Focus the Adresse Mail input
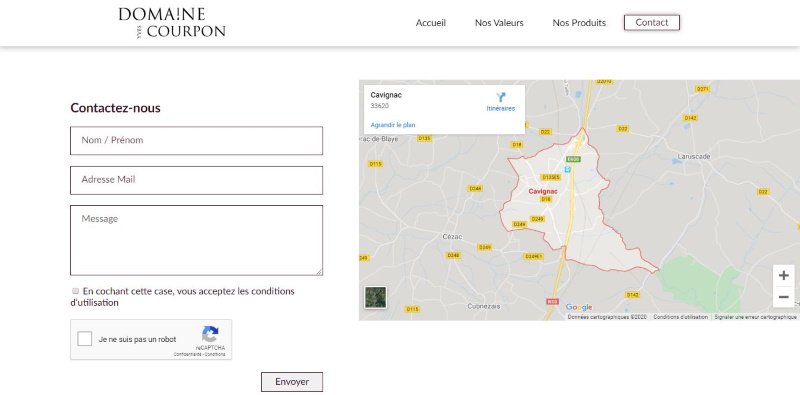The width and height of the screenshot is (800, 395). coord(196,180)
